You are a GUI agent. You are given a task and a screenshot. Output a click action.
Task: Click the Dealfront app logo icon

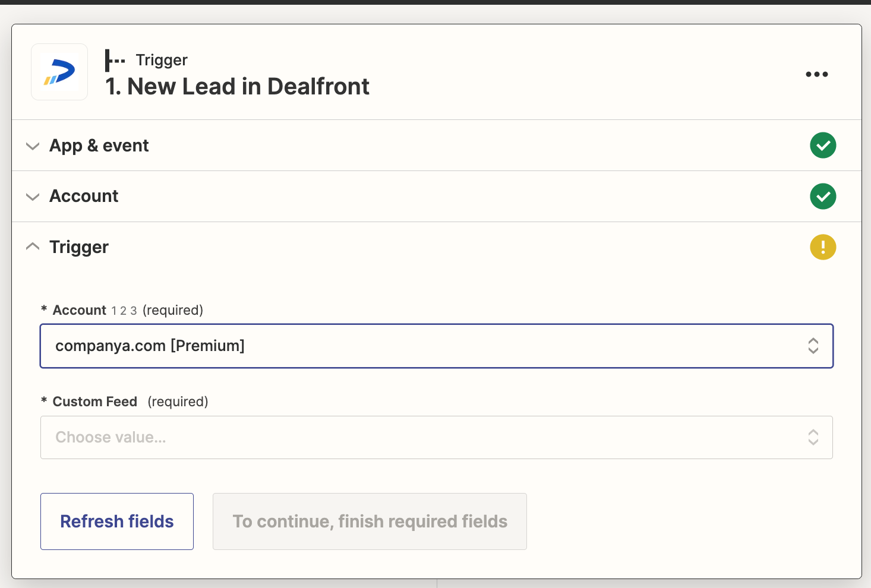pyautogui.click(x=59, y=72)
